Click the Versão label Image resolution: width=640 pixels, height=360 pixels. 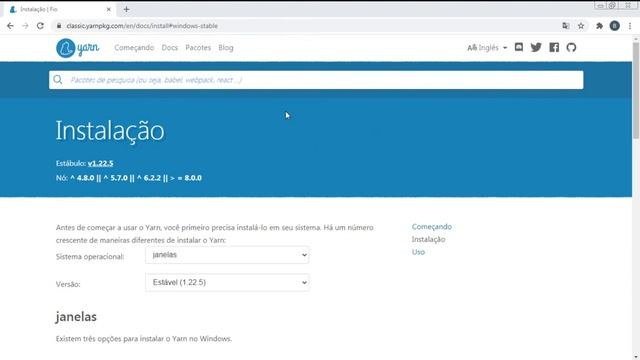(68, 284)
